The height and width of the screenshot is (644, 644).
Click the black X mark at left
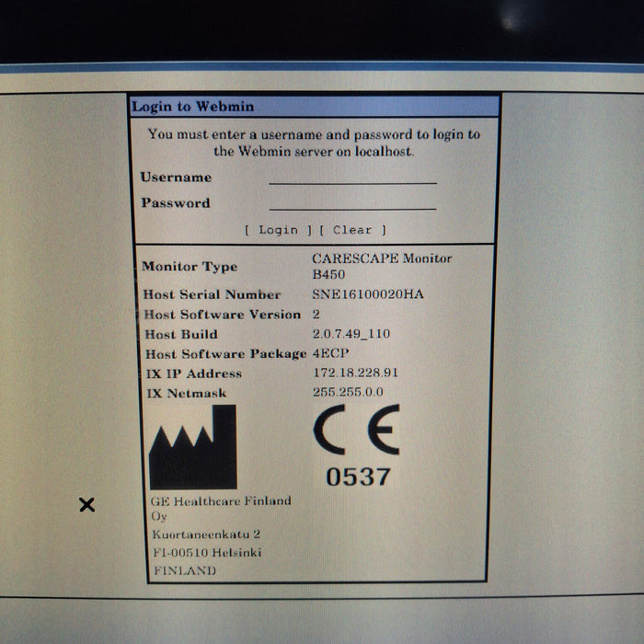[86, 504]
